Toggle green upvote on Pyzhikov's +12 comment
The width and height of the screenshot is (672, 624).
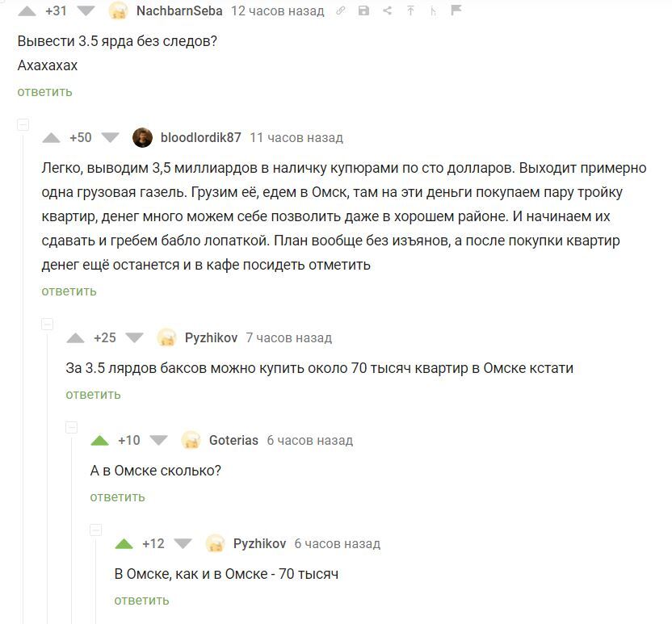tap(124, 543)
